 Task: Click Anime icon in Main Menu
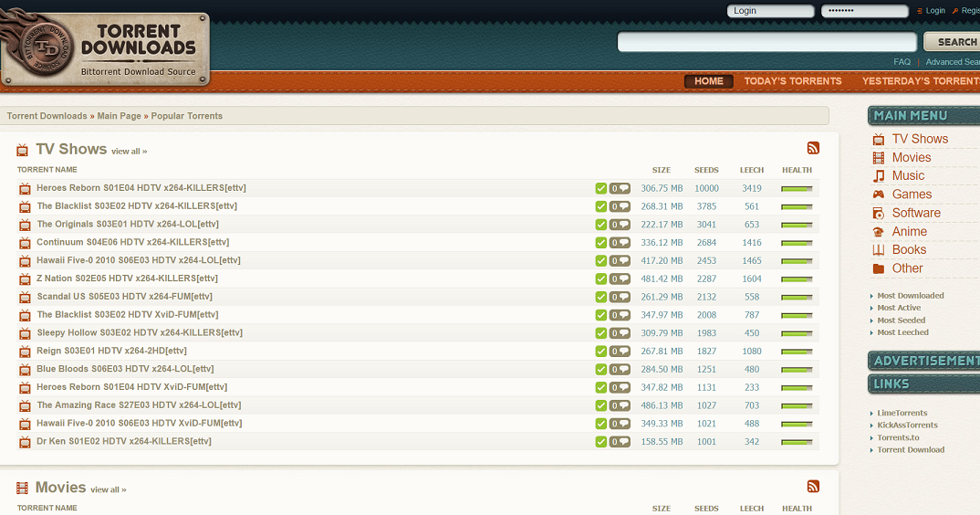pos(878,232)
